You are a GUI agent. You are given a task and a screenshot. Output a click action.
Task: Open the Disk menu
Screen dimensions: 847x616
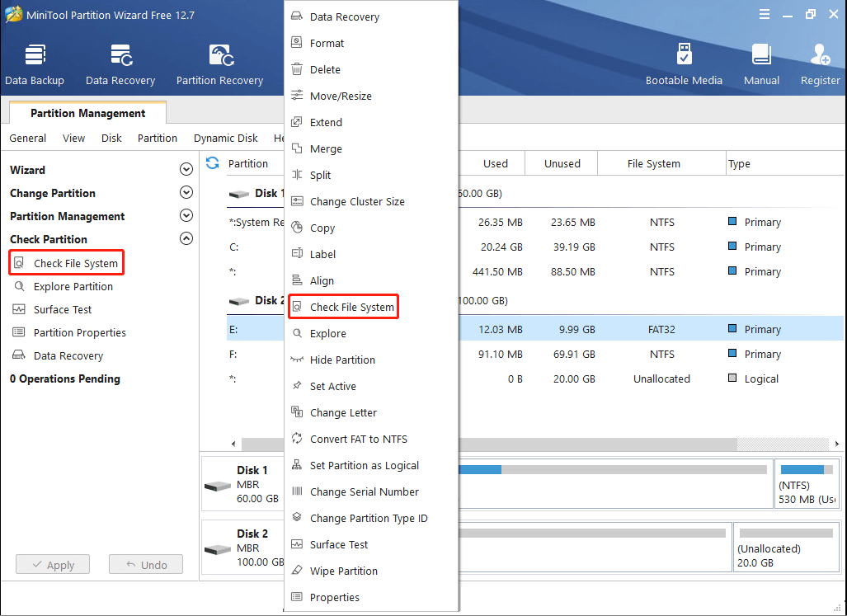[x=111, y=139]
